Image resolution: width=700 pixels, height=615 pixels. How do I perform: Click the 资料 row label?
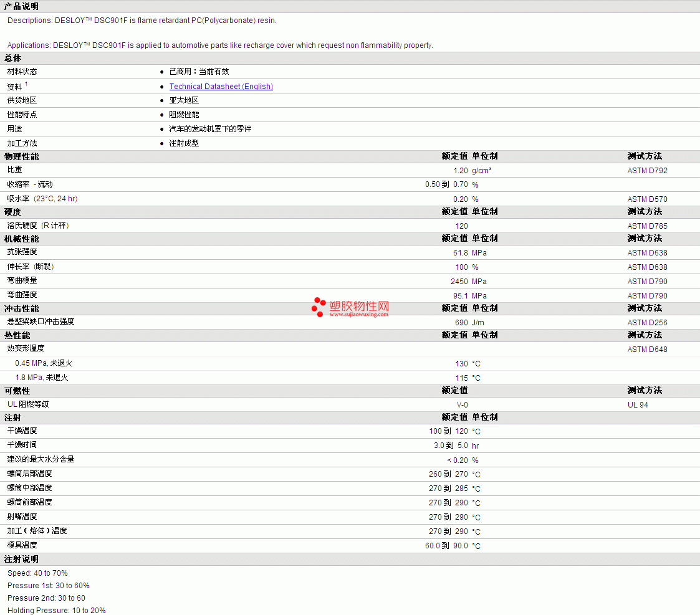(x=14, y=87)
